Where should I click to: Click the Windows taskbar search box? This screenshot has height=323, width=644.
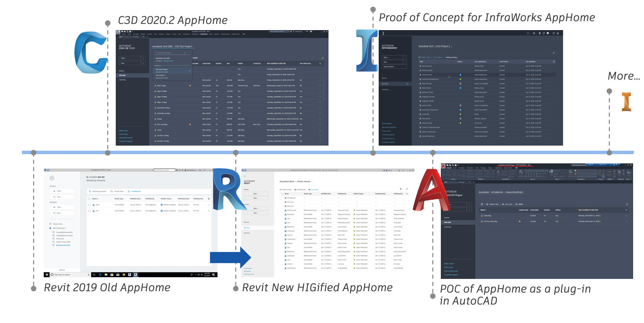pyautogui.click(x=70, y=274)
